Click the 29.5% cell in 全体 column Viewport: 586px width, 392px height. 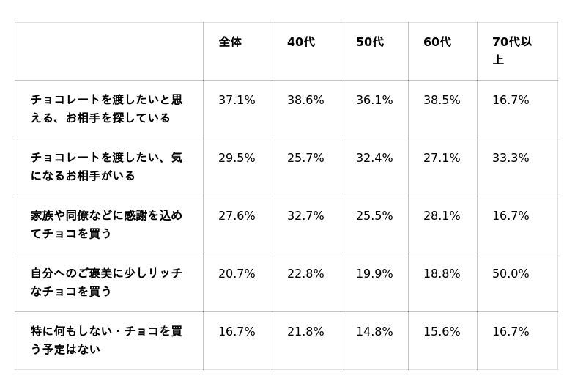[x=237, y=158]
